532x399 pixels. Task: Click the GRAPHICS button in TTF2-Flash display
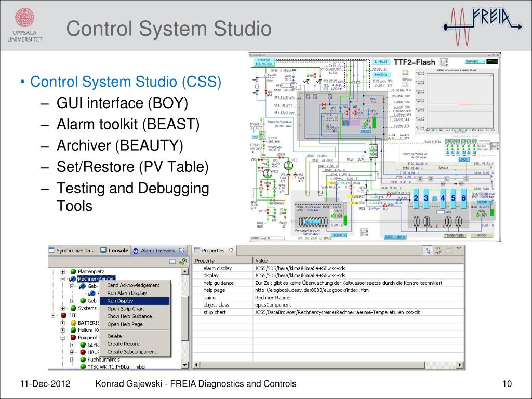coord(474,61)
